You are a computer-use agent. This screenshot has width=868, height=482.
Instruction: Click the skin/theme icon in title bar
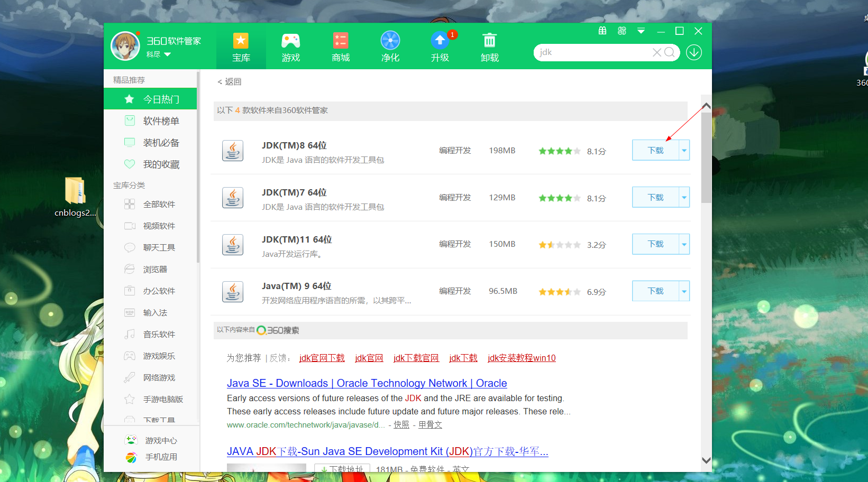622,31
